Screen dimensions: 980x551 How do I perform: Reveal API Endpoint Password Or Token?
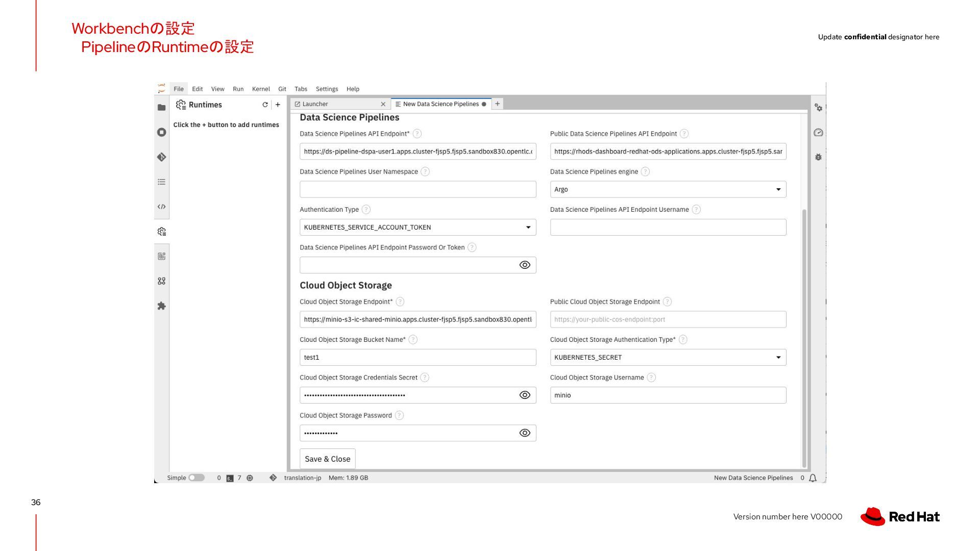coord(525,265)
